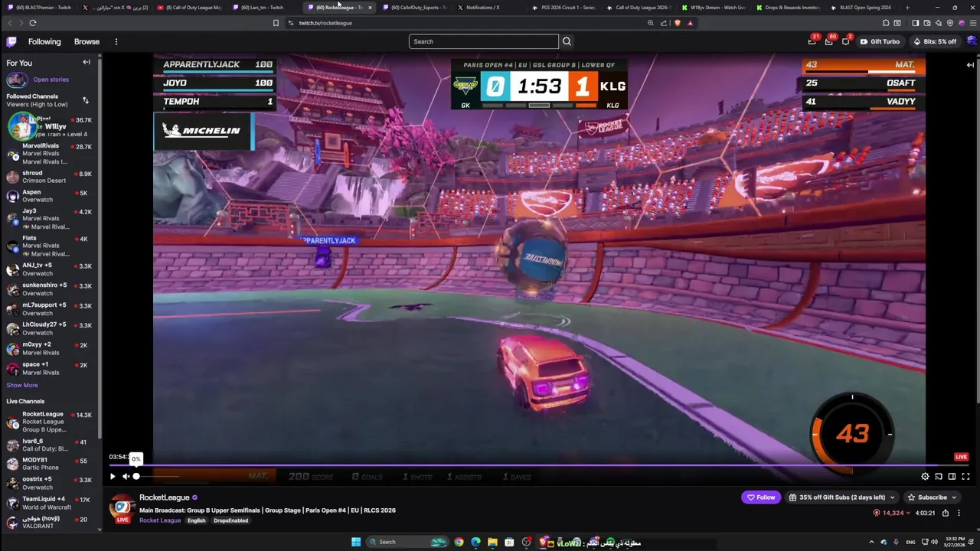The width and height of the screenshot is (980, 551).
Task: Open the stream's three-dot options menu
Action: pyautogui.click(x=959, y=513)
